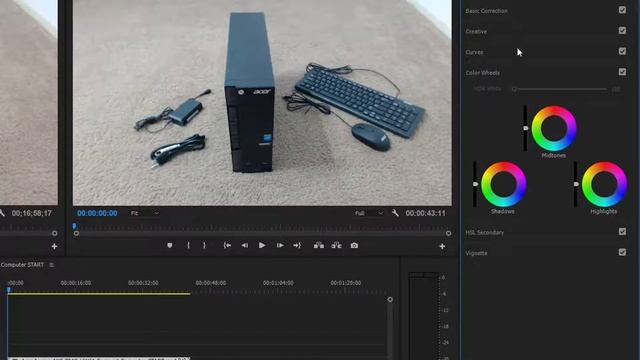Step back one frame
Screen dimensions: 640x360
click(244, 245)
